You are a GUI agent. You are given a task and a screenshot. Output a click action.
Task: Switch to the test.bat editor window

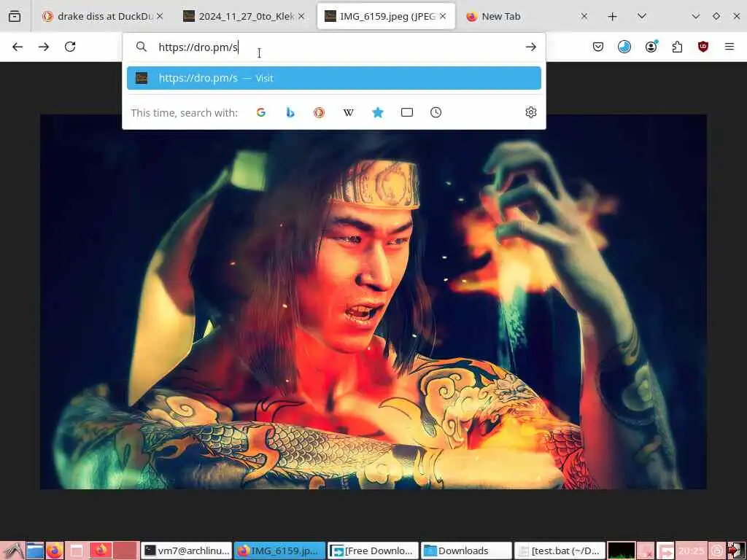[560, 551]
